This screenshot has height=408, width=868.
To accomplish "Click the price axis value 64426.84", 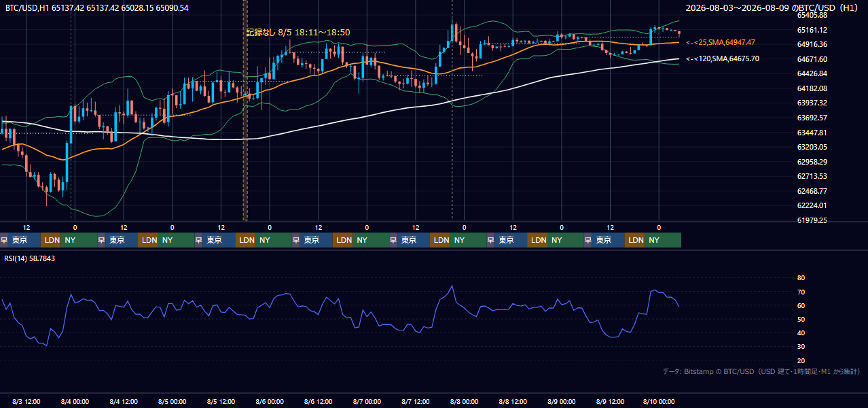I will pyautogui.click(x=812, y=73).
